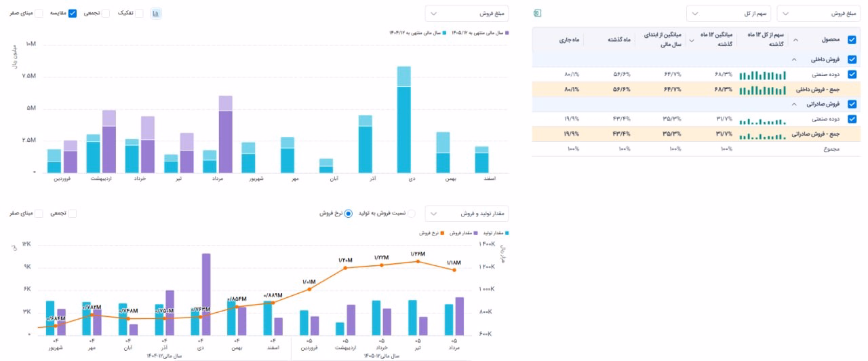Screen dimensions: 868x361
Task: Click the ماه گذشته column header
Action: pyautogui.click(x=618, y=40)
